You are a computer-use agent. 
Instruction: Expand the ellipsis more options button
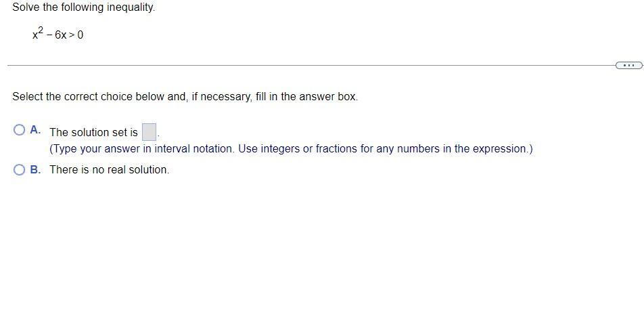click(628, 66)
